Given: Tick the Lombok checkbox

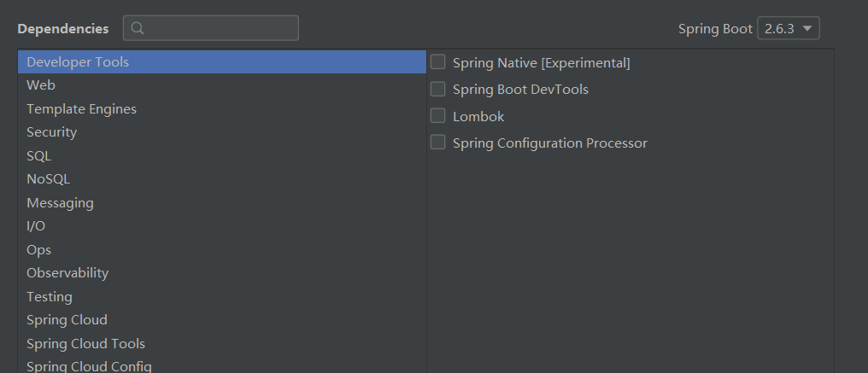Looking at the screenshot, I should pyautogui.click(x=438, y=116).
